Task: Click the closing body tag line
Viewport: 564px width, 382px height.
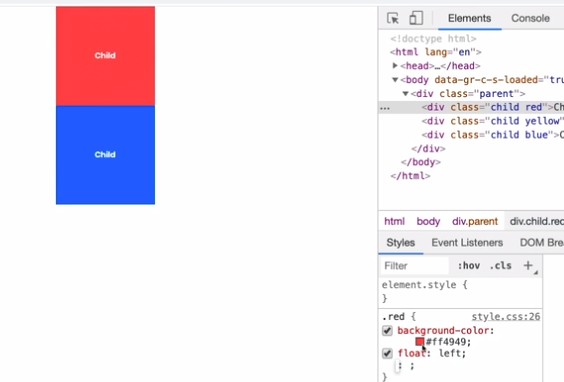Action: pos(421,162)
